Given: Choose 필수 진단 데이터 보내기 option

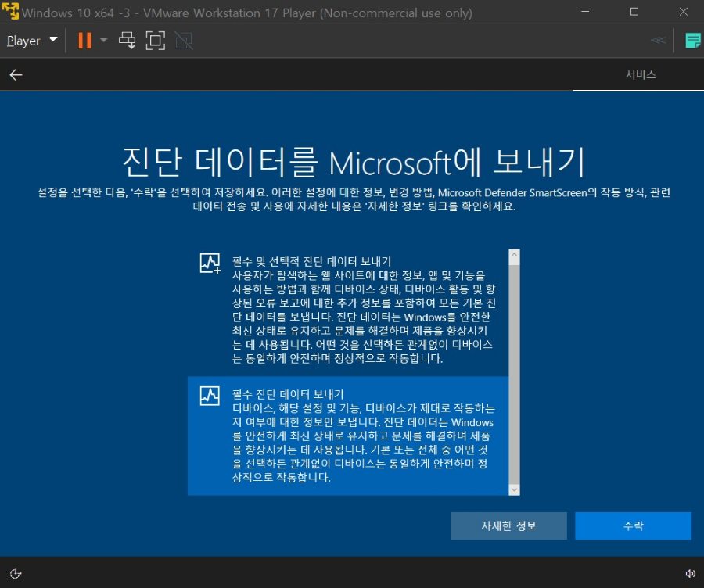Looking at the screenshot, I should pos(348,436).
